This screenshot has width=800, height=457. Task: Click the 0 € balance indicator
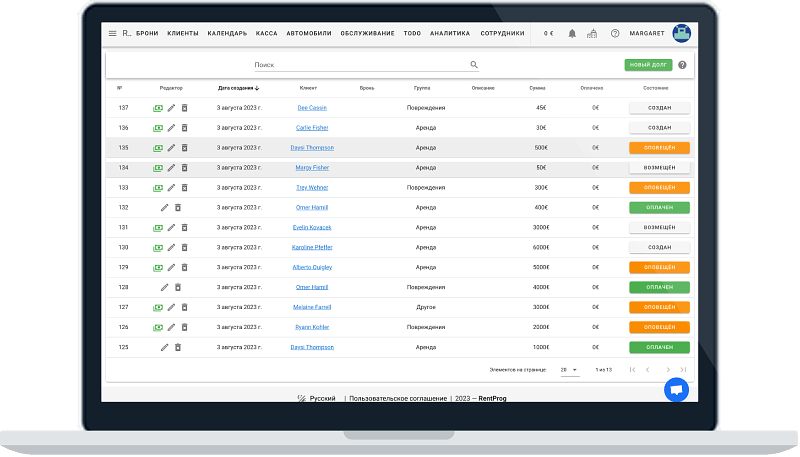(x=548, y=33)
